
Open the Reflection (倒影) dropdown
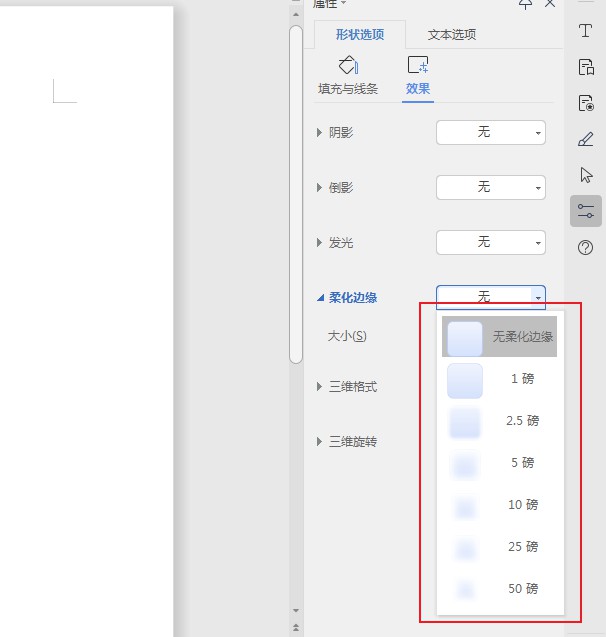pos(491,188)
